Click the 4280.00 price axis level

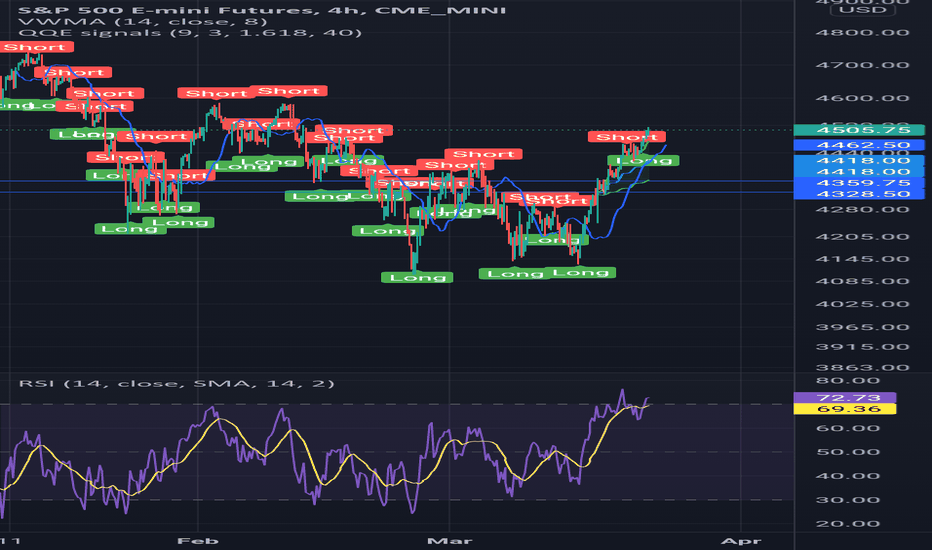[x=862, y=209]
